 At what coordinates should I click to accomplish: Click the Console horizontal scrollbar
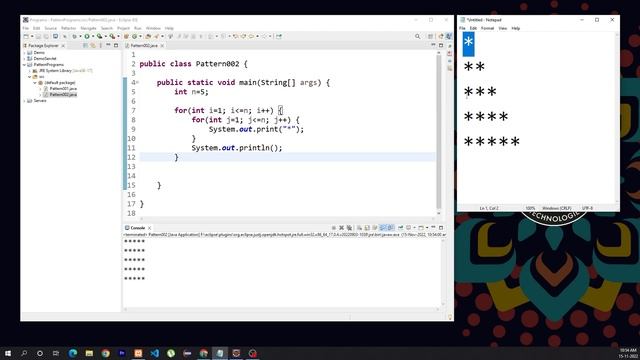point(282,309)
